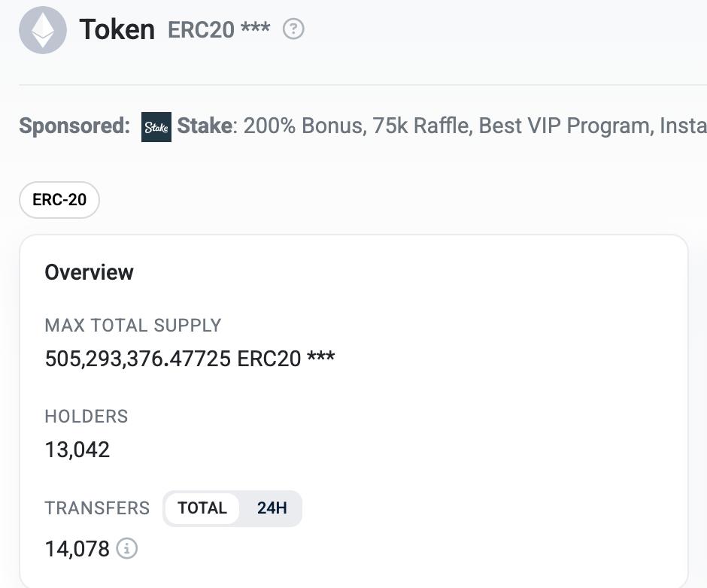707x588 pixels.
Task: Click the 13,042 holders count
Action: coord(77,450)
